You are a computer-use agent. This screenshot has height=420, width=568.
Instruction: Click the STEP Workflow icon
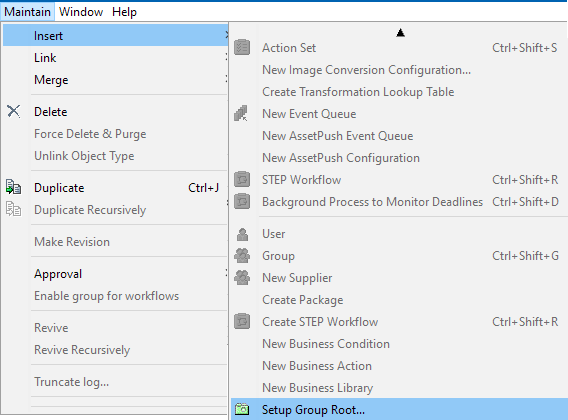[x=242, y=179]
